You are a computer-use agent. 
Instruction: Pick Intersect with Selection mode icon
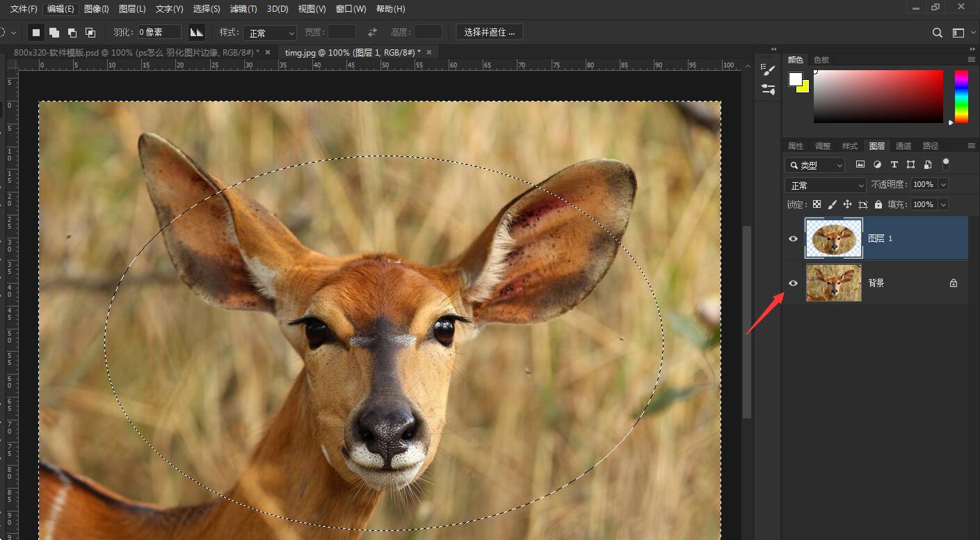point(90,33)
